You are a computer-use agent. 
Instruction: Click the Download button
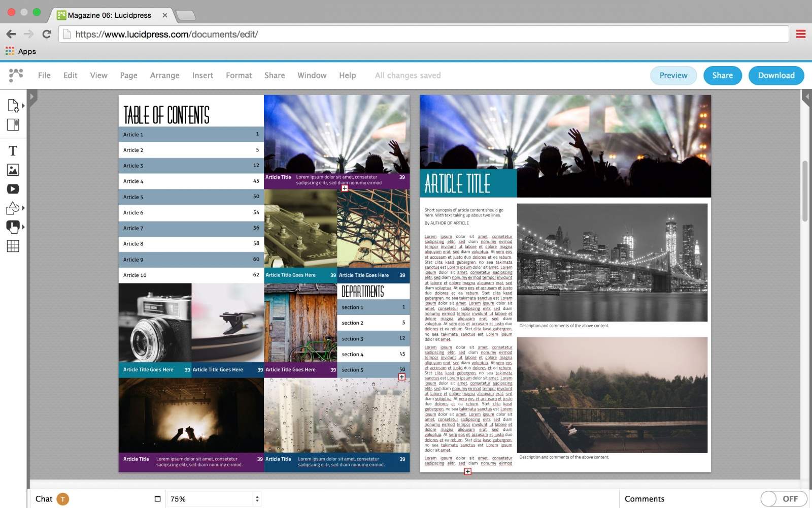(x=776, y=75)
